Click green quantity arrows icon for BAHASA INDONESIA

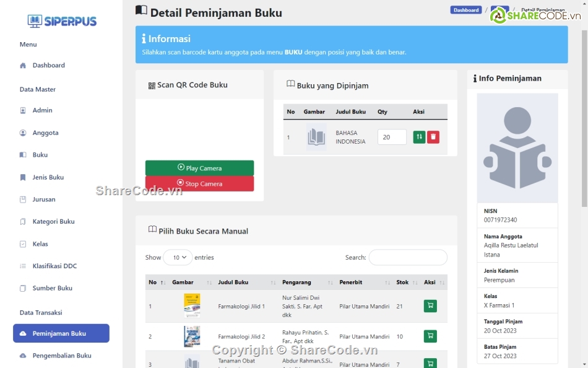tap(420, 136)
